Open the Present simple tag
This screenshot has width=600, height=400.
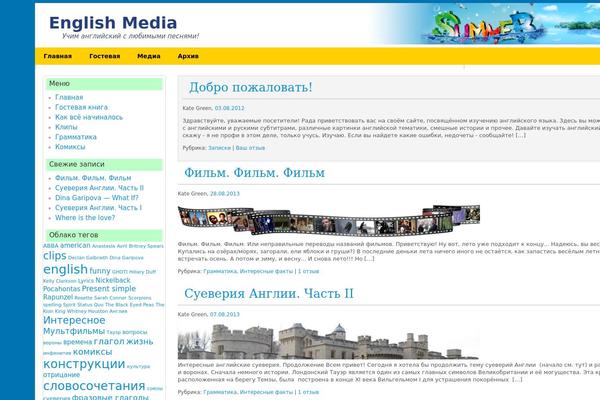pos(109,289)
